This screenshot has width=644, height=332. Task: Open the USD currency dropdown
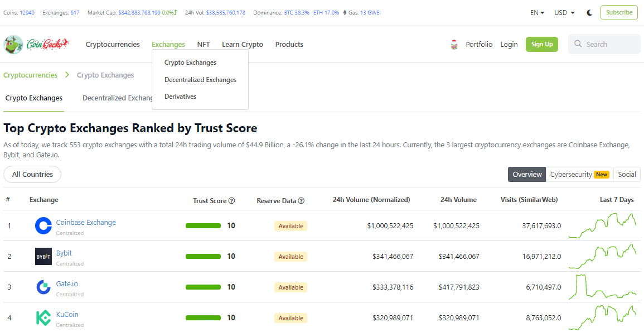[564, 13]
